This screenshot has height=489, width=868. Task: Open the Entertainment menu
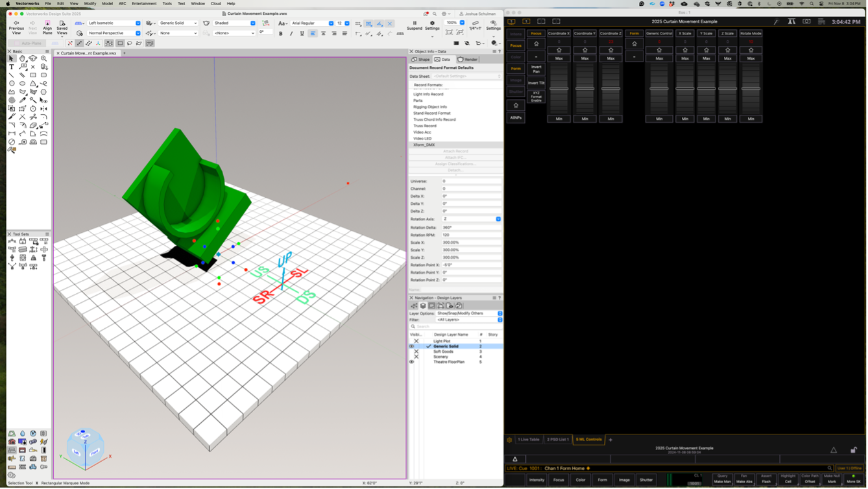pos(144,3)
